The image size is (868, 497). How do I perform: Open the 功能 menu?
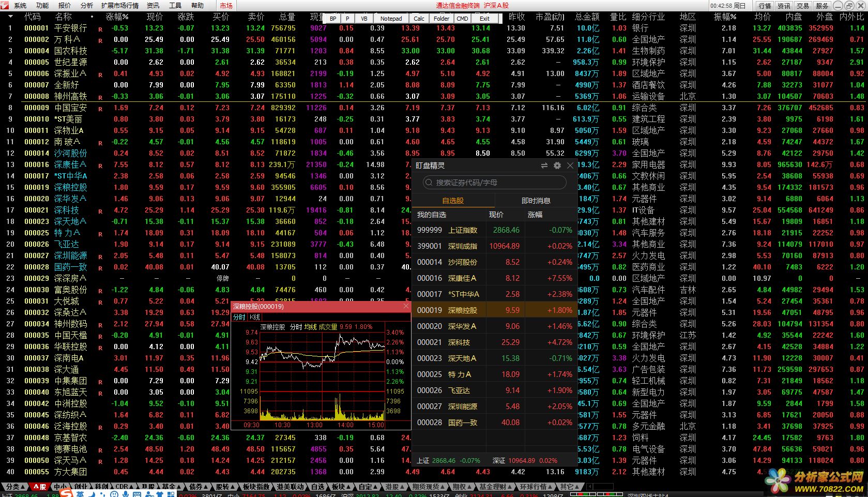pyautogui.click(x=42, y=5)
